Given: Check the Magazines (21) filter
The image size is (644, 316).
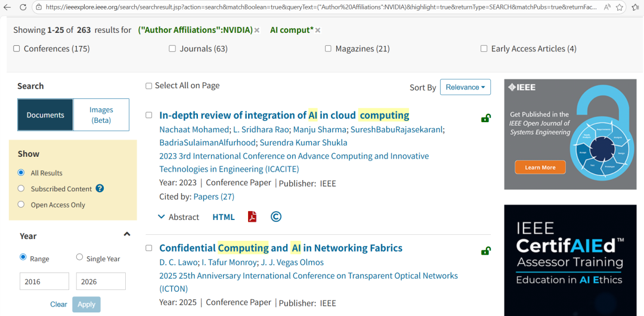Looking at the screenshot, I should pos(328,48).
